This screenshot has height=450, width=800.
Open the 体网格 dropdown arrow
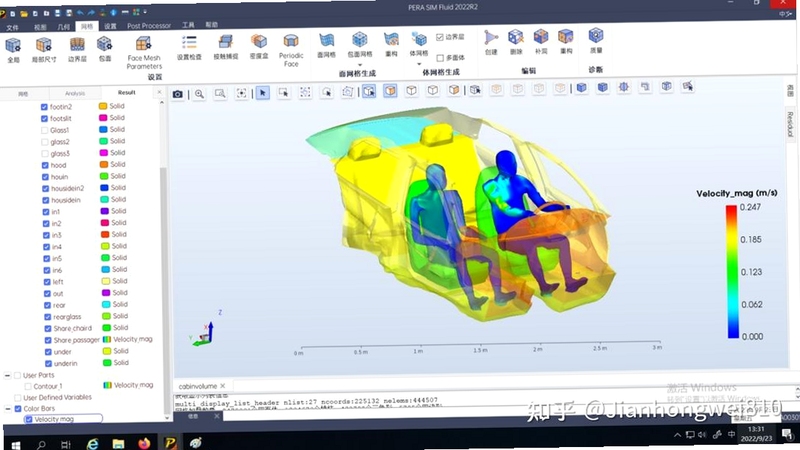coord(419,64)
